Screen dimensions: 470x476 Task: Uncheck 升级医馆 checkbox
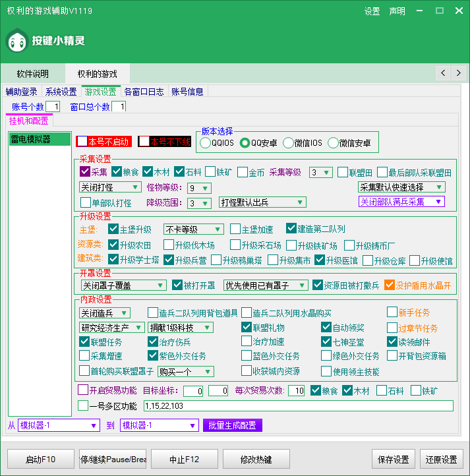click(320, 260)
